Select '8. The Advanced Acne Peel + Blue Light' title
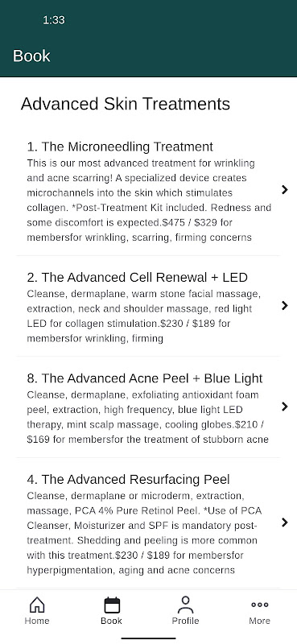Image resolution: width=297 pixels, height=644 pixels. coord(145,378)
